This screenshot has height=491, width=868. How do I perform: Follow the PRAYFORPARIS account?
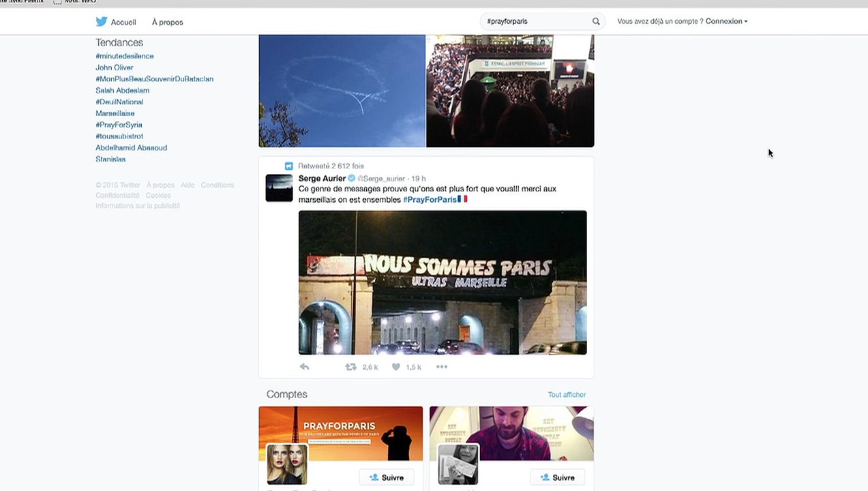click(386, 477)
